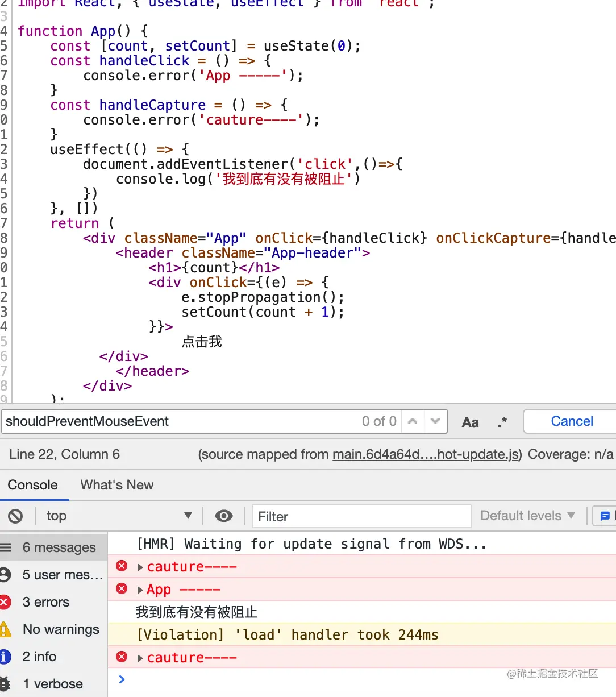Click the return ( code line
616x697 pixels.
tap(82, 223)
